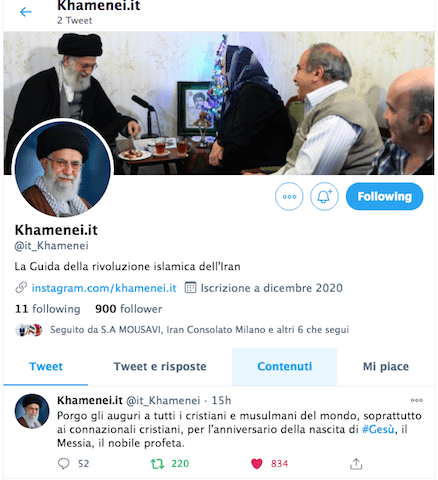Toggle the Following button
Image resolution: width=438 pixels, height=480 pixels.
click(x=385, y=196)
